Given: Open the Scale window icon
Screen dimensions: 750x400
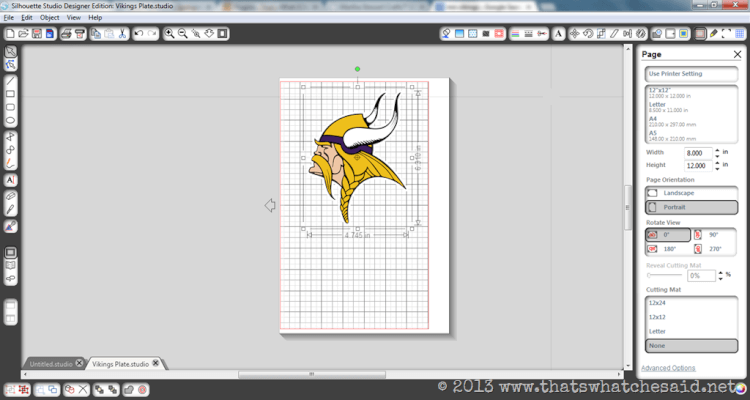Looking at the screenshot, I should click(601, 33).
